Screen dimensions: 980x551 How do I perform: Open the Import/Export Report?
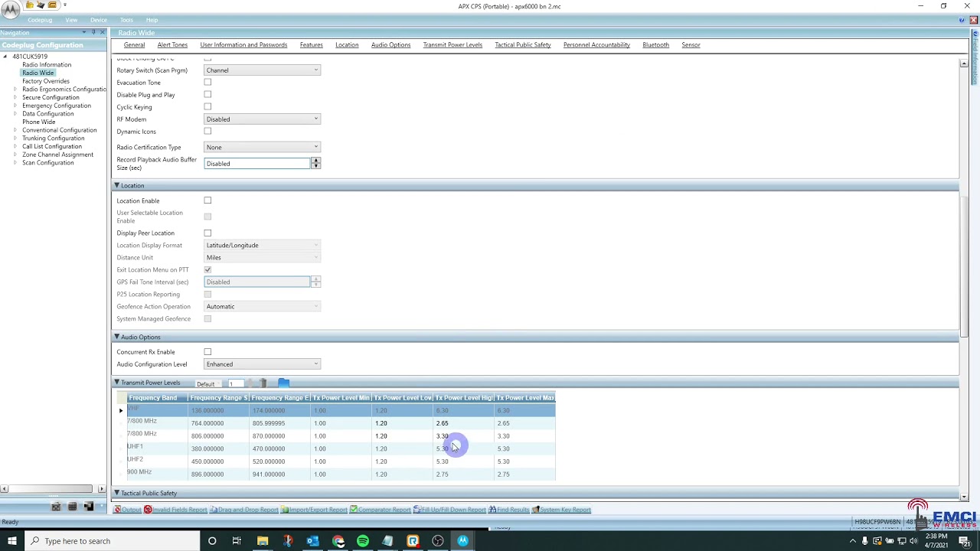[x=314, y=510]
